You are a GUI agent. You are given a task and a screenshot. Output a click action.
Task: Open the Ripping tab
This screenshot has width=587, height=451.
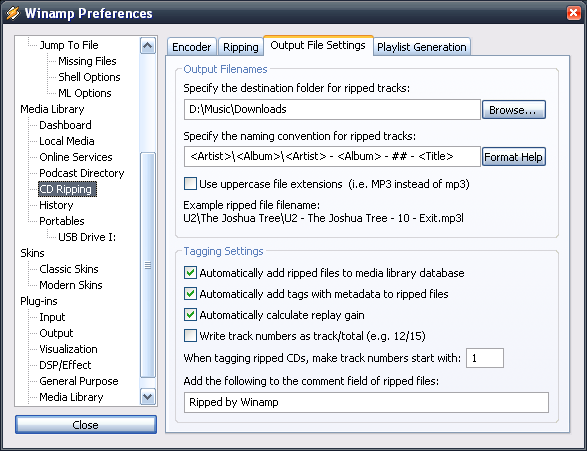coord(240,47)
